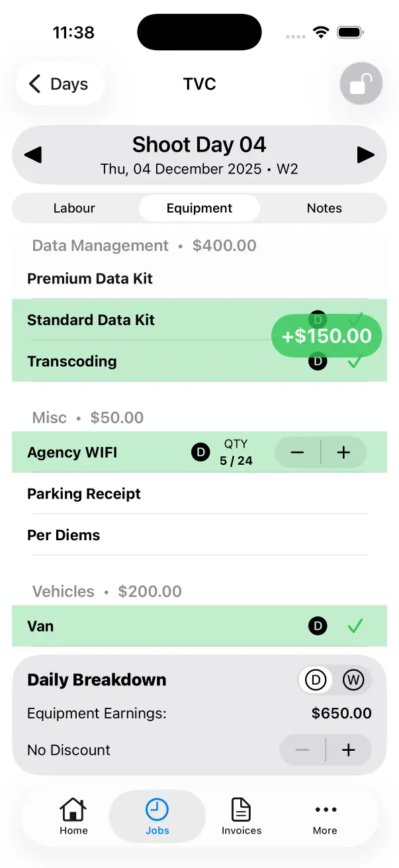Switch Daily Breakdown to W view
This screenshot has width=399, height=868.
354,679
